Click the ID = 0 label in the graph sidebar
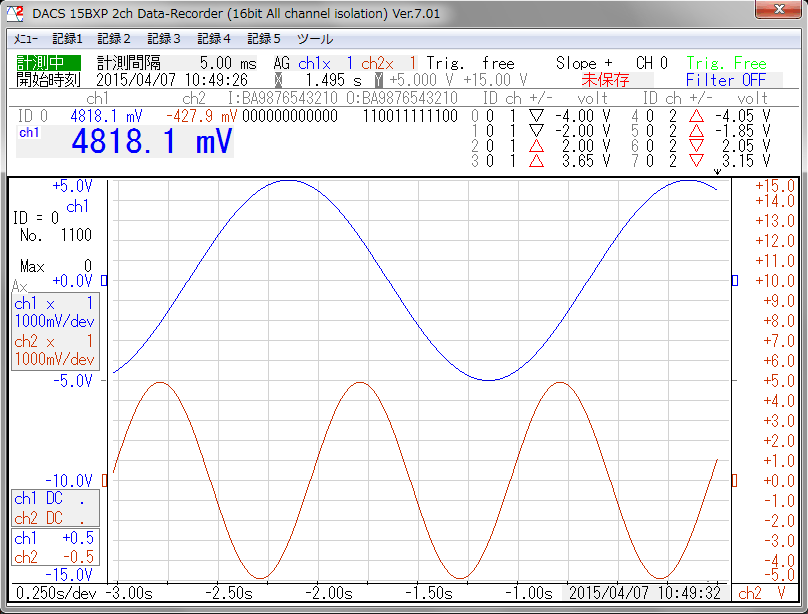The image size is (808, 614). [x=36, y=218]
